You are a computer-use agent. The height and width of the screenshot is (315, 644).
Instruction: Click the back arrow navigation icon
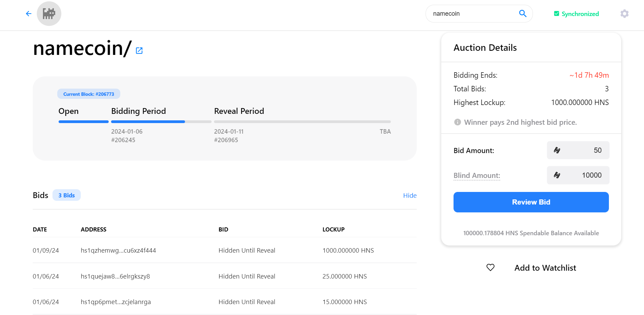point(28,13)
